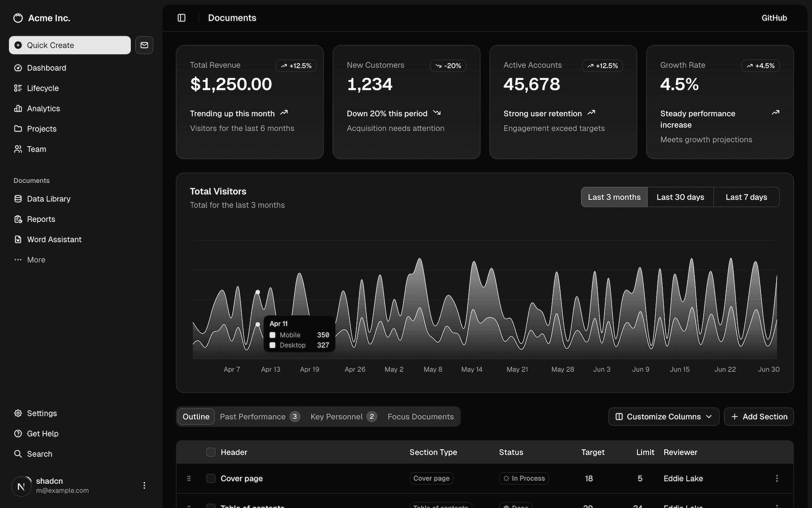Check the Cover page row checkbox
The height and width of the screenshot is (508, 812).
coord(211,478)
